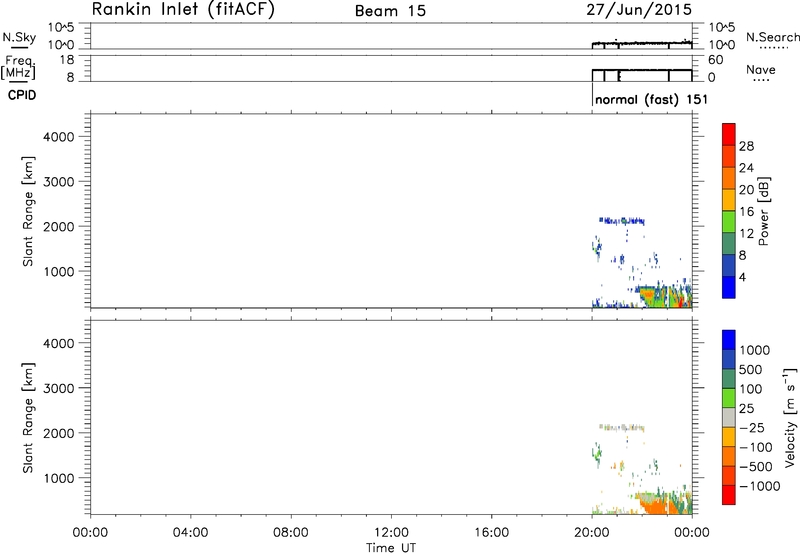Click Power colorbar segment between 4 and 8
This screenshot has width=800, height=554.
tap(729, 265)
